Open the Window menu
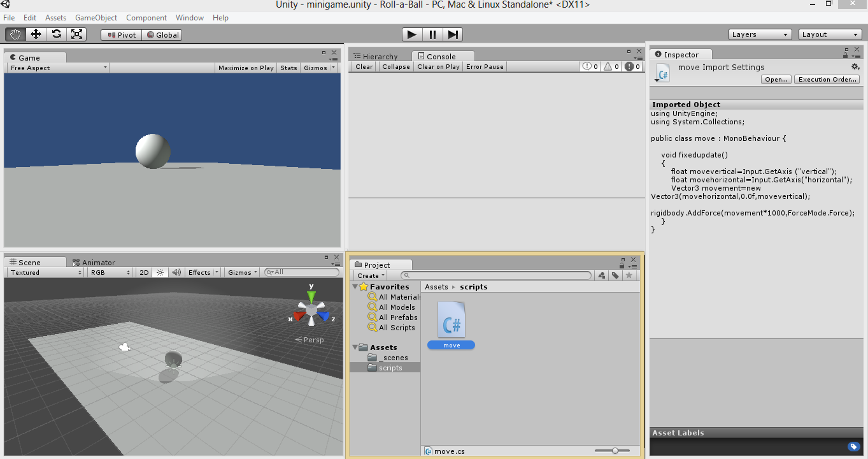The width and height of the screenshot is (868, 459). (190, 18)
